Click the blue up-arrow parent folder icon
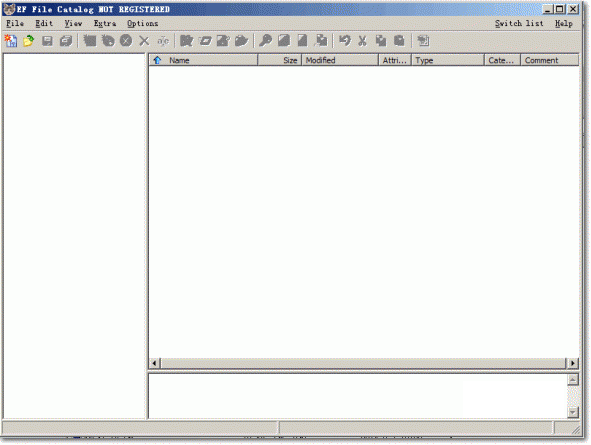 (x=157, y=60)
